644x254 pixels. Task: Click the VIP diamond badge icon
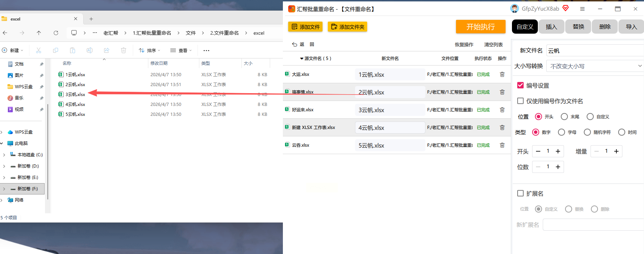click(x=566, y=8)
